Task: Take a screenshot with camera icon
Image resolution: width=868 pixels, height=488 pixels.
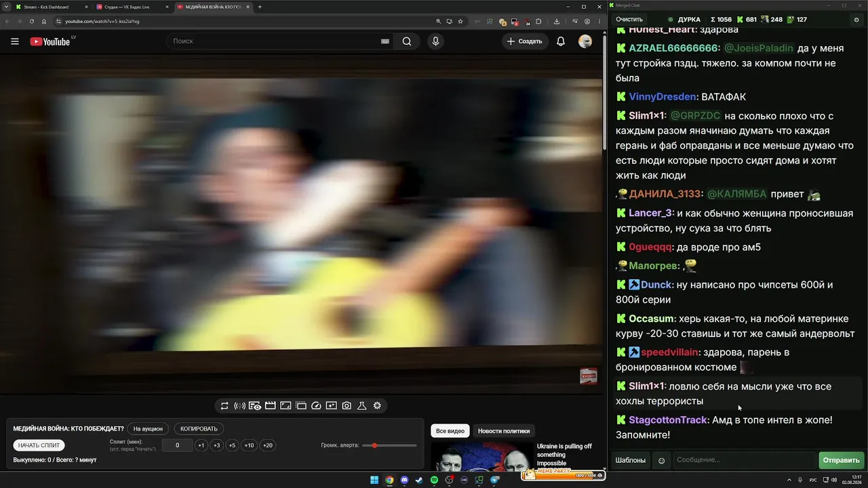Action: click(x=347, y=406)
